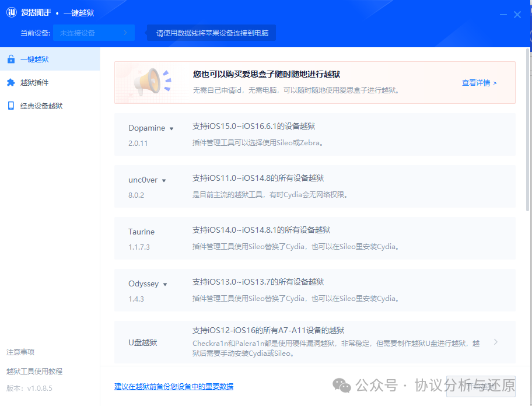The width and height of the screenshot is (532, 406).
Task: Click 支持iOS15.0~iOS16.6.1的设备越狱 heading
Action: point(254,126)
